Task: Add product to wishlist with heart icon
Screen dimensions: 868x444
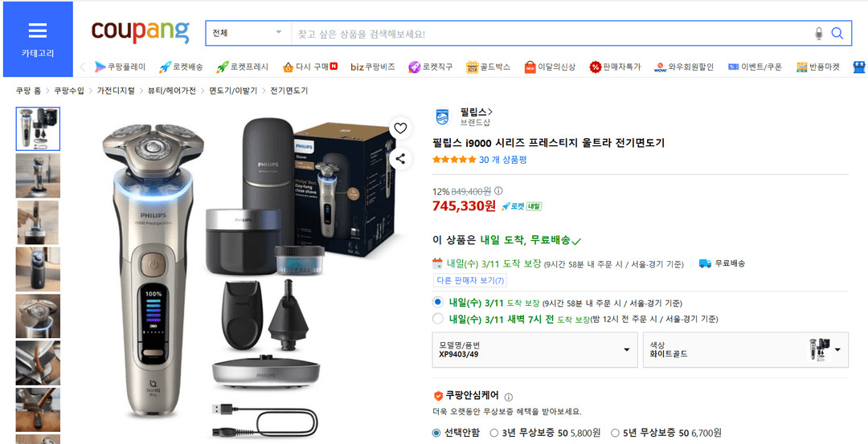Action: pyautogui.click(x=400, y=128)
